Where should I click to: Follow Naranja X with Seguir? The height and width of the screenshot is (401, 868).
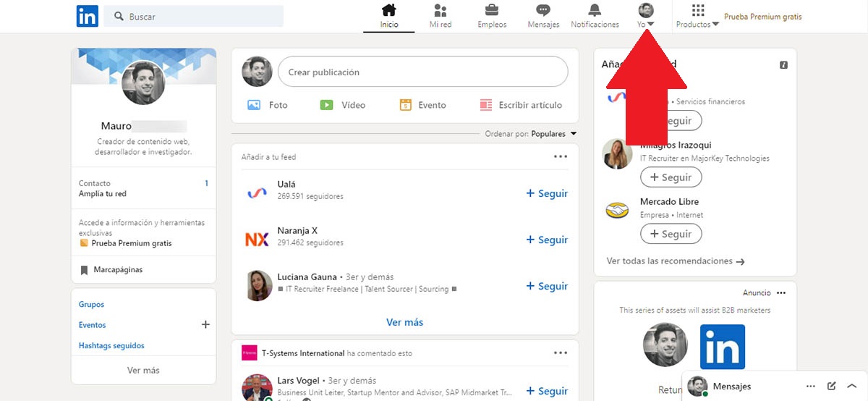pyautogui.click(x=547, y=240)
